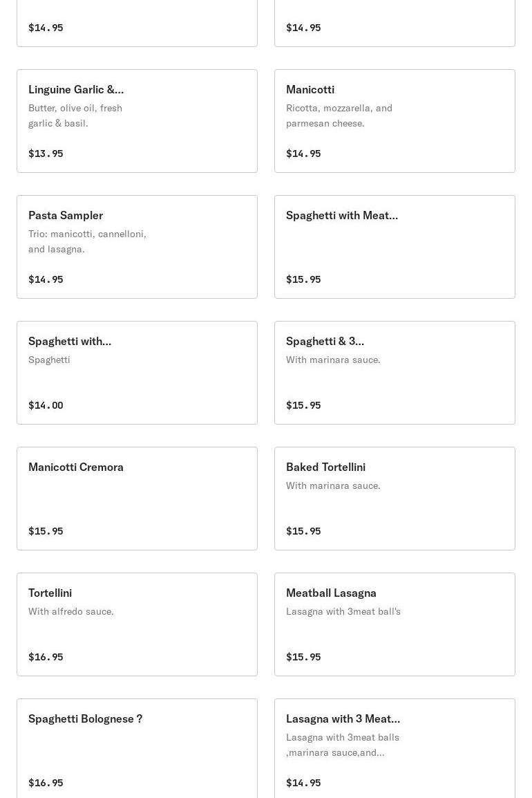This screenshot has width=532, height=798.
Task: Click the partially visible top-right $14.95 card
Action: coord(395,24)
